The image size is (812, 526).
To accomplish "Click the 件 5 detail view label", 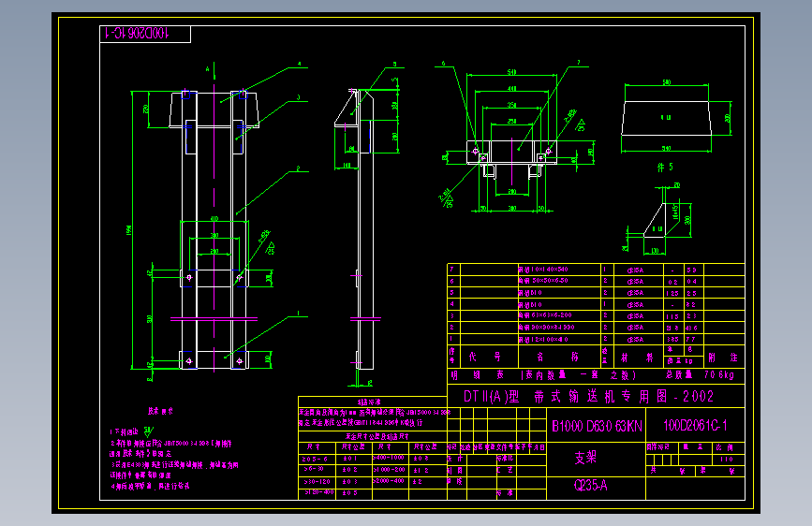I will point(666,167).
